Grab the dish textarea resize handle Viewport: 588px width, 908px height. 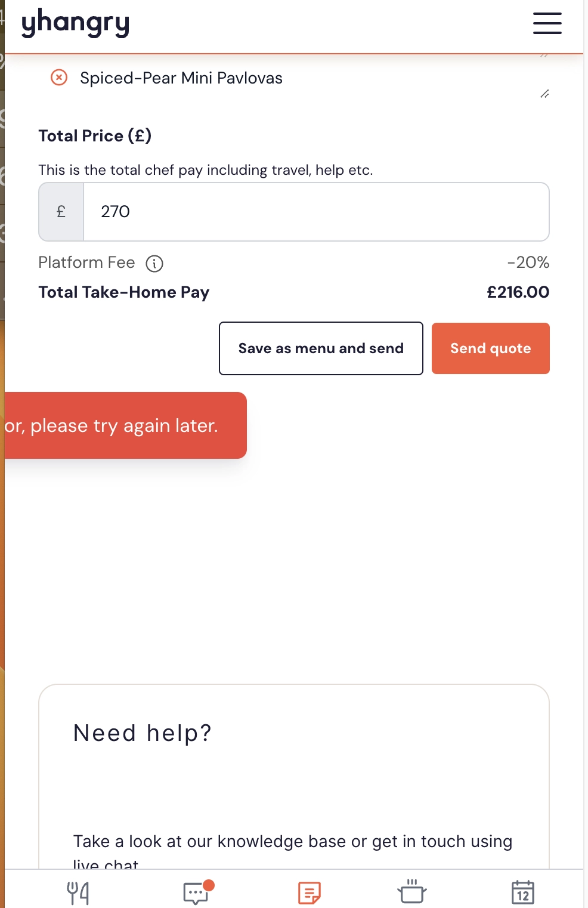pyautogui.click(x=544, y=94)
